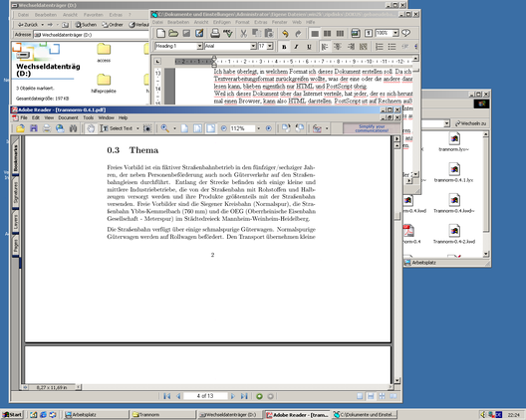The image size is (526, 420).
Task: Click Zurück button in Explorer window
Action: 28,25
